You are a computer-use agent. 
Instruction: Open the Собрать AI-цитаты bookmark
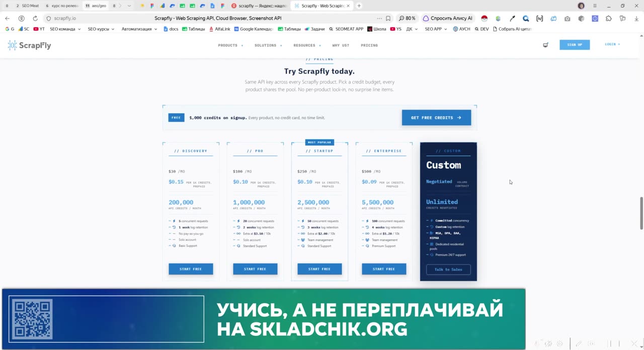click(512, 29)
